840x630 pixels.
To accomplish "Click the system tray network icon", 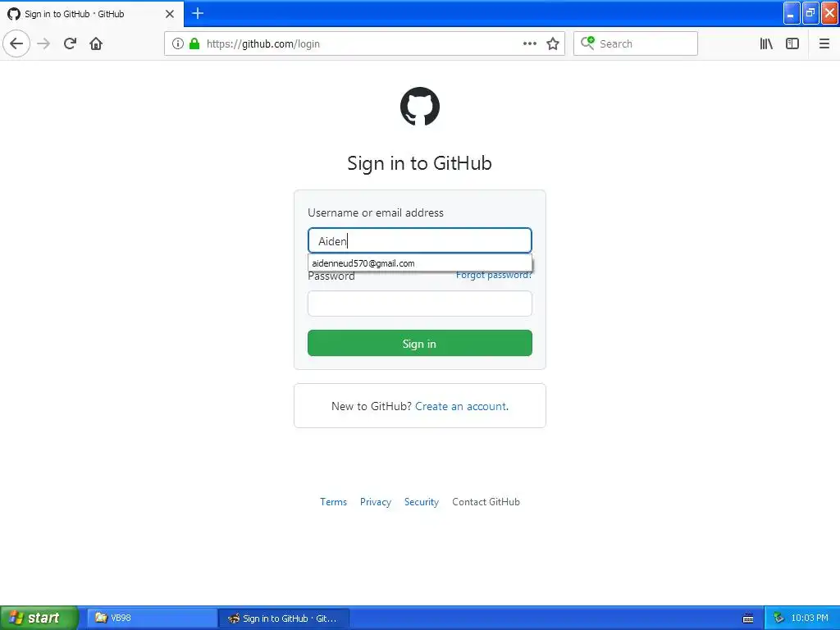I will (x=778, y=618).
